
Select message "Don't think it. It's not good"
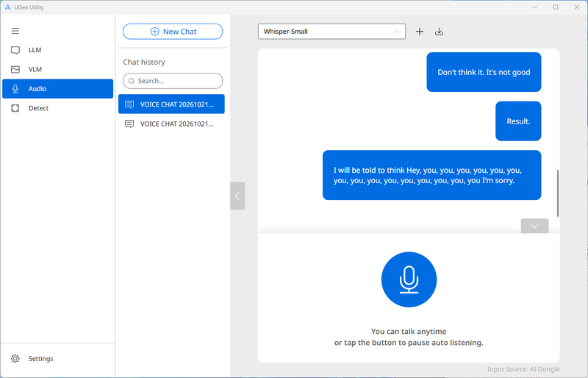484,72
